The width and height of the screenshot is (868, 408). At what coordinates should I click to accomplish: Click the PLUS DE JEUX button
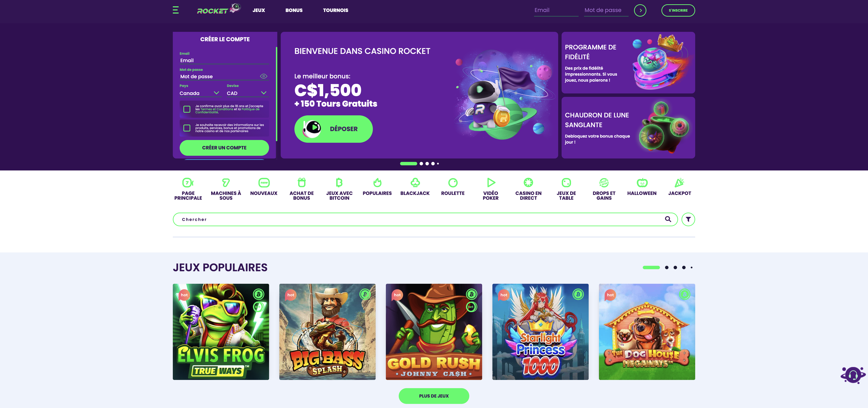click(x=434, y=396)
